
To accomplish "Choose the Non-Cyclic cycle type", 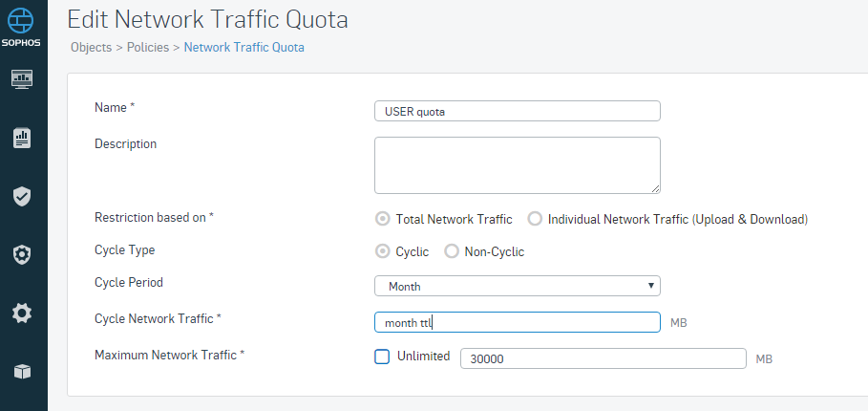I will pyautogui.click(x=452, y=251).
